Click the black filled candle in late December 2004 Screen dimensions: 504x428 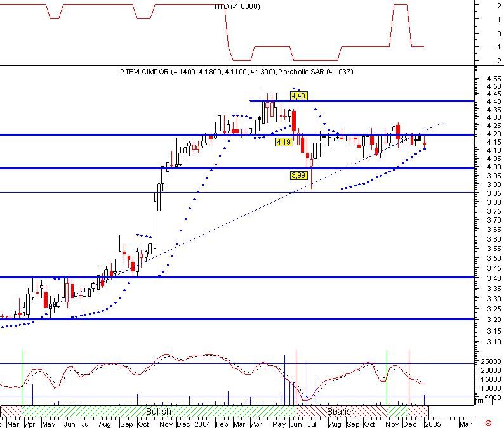point(418,139)
